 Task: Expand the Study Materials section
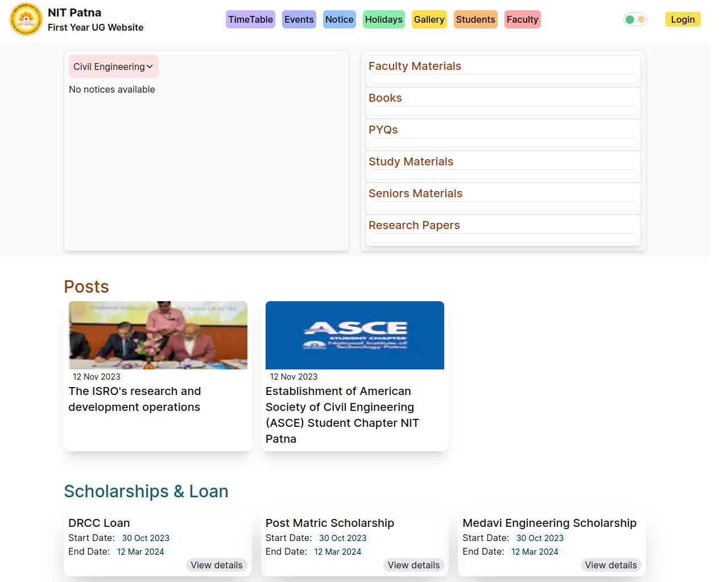tap(503, 166)
